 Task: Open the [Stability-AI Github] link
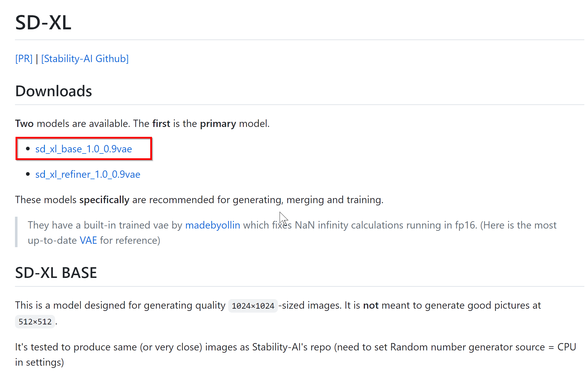point(85,59)
